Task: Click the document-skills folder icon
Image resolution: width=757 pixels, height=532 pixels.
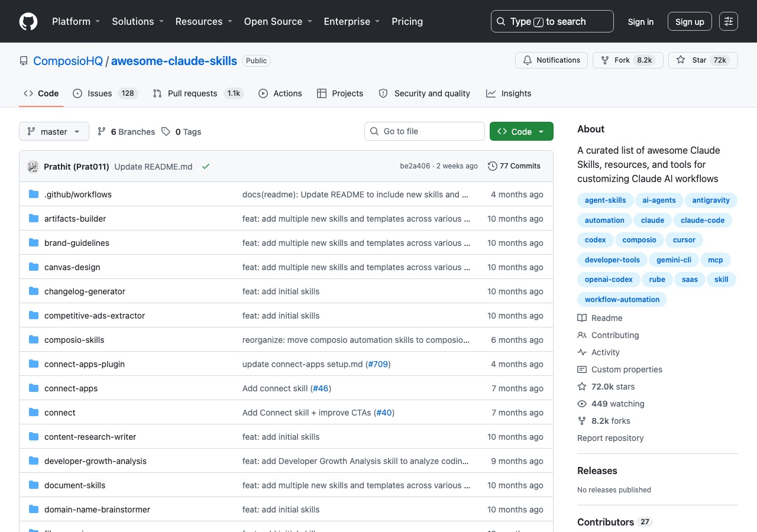Action: click(x=34, y=485)
